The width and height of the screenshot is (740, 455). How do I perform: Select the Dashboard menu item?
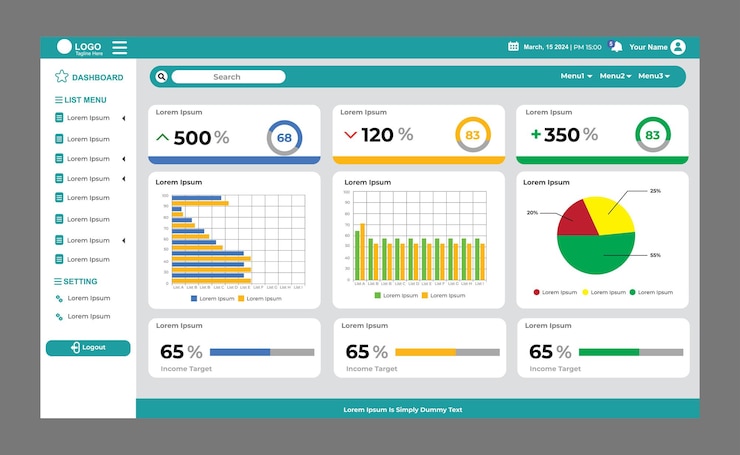click(x=89, y=77)
